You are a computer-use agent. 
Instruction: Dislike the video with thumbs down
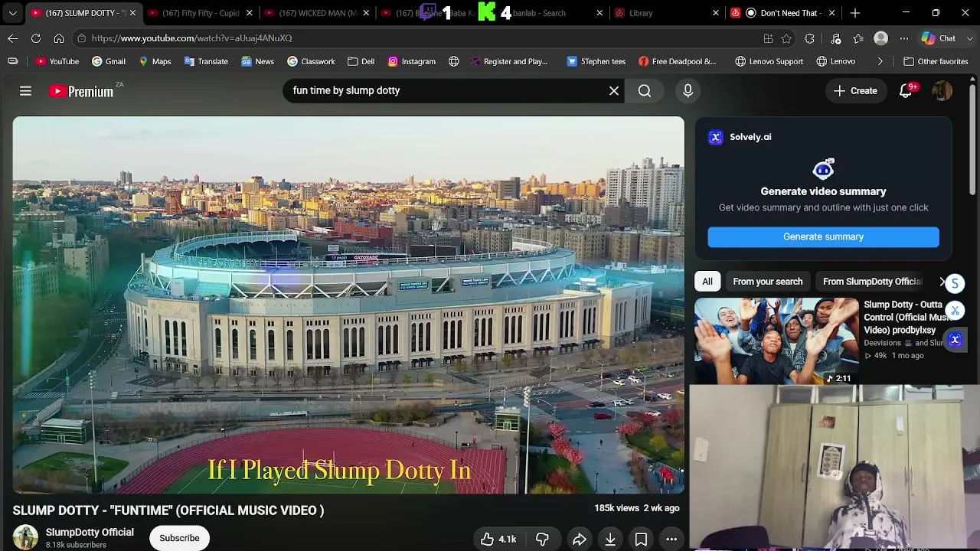[x=542, y=540]
